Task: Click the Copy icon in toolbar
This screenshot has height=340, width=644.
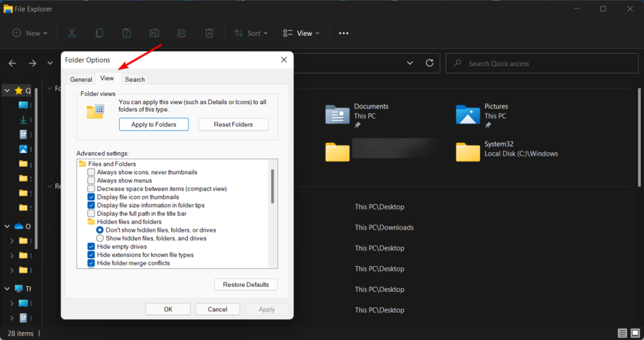Action: [x=100, y=33]
